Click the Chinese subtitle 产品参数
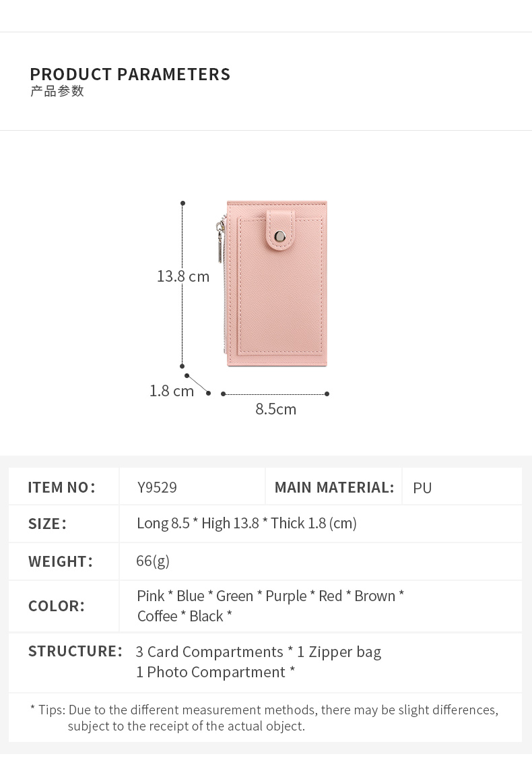This screenshot has height=777, width=532. 57,92
